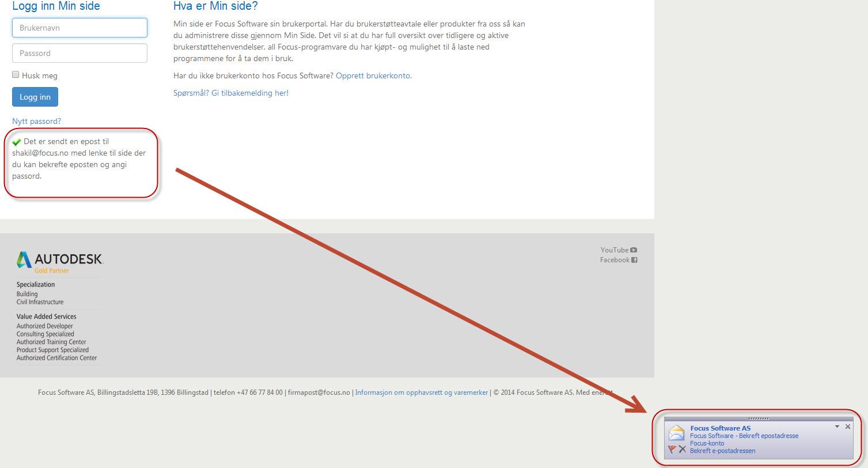Click the Civil Infrastructure specialization text

pos(40,302)
